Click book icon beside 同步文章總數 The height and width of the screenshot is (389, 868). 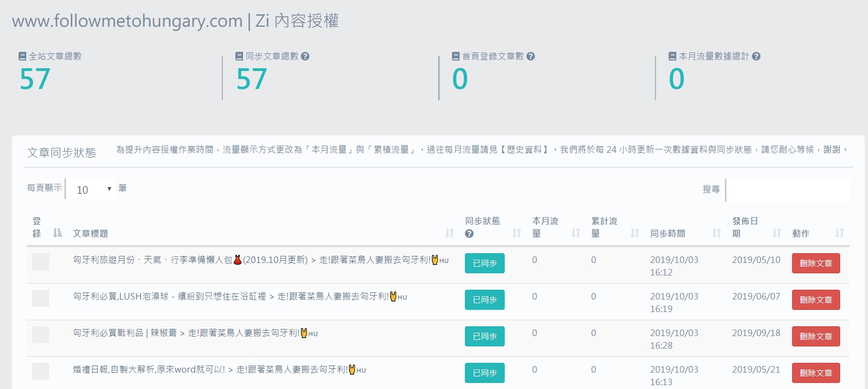[x=239, y=56]
